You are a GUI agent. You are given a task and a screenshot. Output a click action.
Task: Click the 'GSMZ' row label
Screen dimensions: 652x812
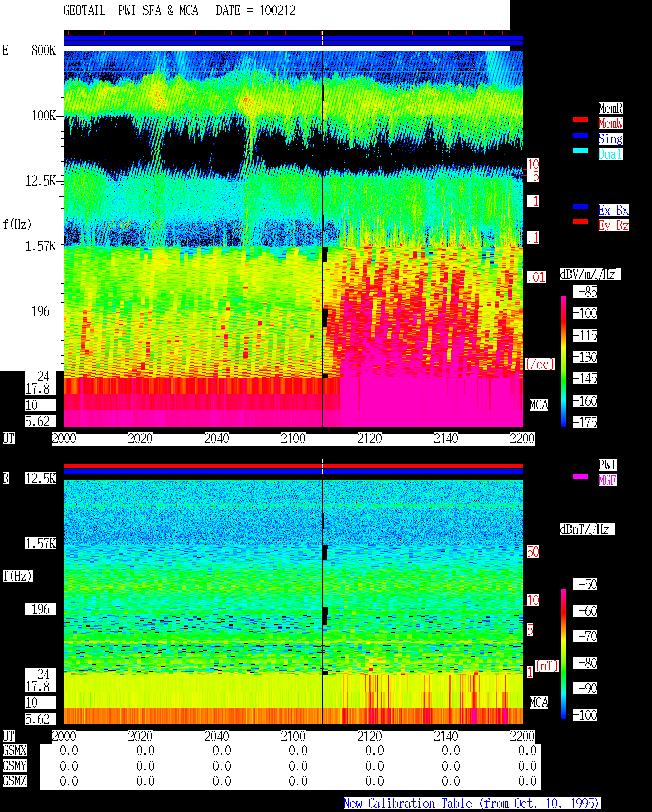14,781
